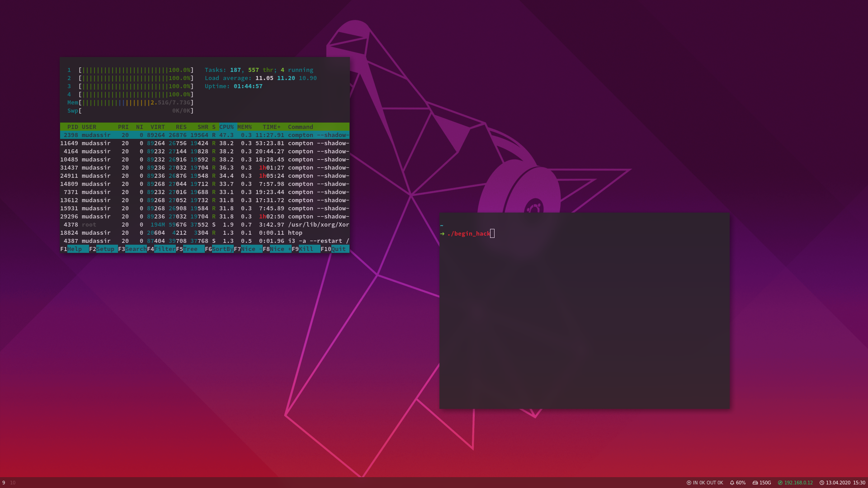Sort htop by PRI column header
The height and width of the screenshot is (488, 868).
[123, 127]
